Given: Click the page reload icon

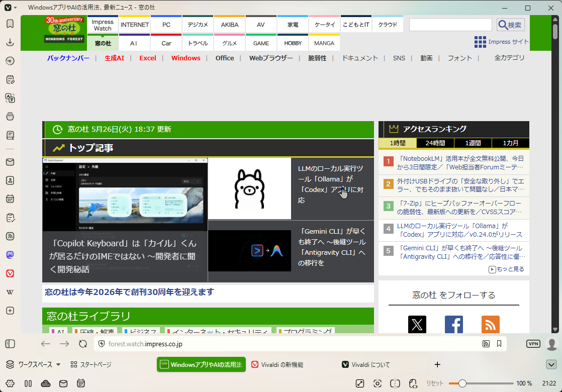Looking at the screenshot, I should point(83,344).
